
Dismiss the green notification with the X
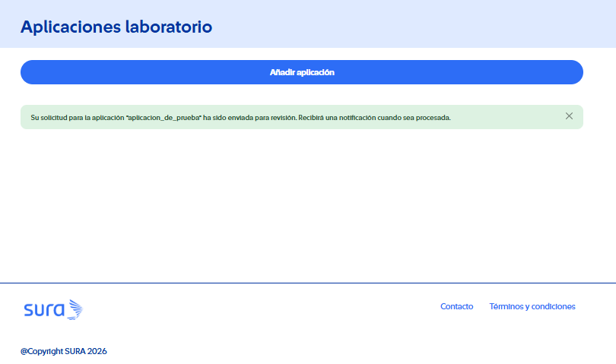(569, 116)
